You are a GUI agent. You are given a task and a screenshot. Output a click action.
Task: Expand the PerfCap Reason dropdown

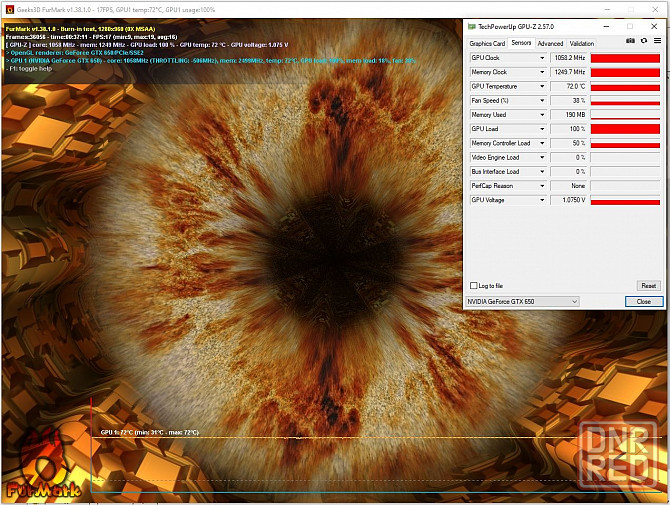[x=542, y=186]
